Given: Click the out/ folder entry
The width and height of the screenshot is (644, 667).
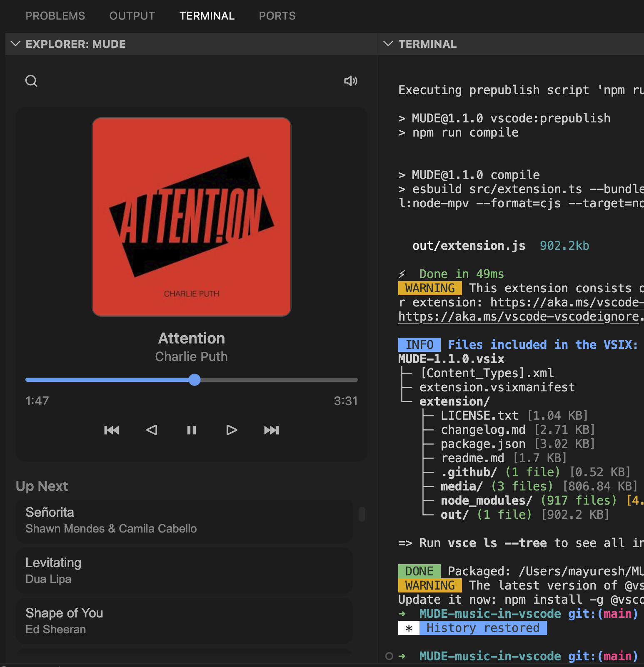Looking at the screenshot, I should [454, 515].
